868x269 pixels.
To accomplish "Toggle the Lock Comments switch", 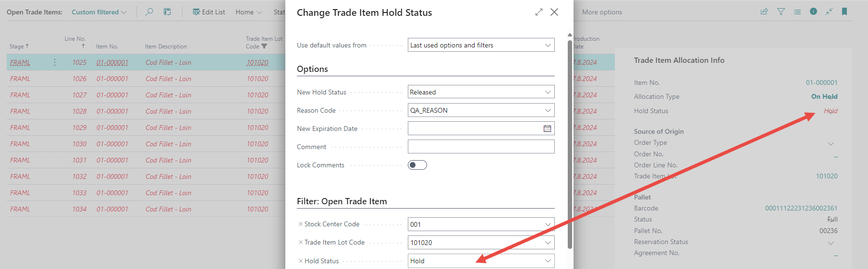I will pyautogui.click(x=417, y=165).
